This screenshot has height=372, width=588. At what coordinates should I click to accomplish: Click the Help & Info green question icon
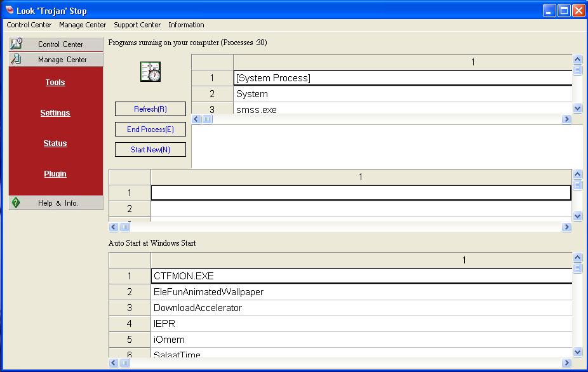click(x=16, y=203)
